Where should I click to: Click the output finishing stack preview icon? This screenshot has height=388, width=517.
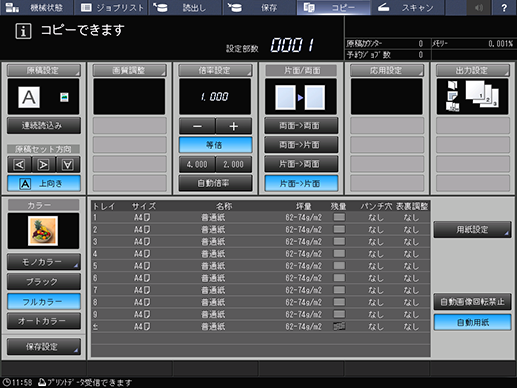click(x=482, y=94)
